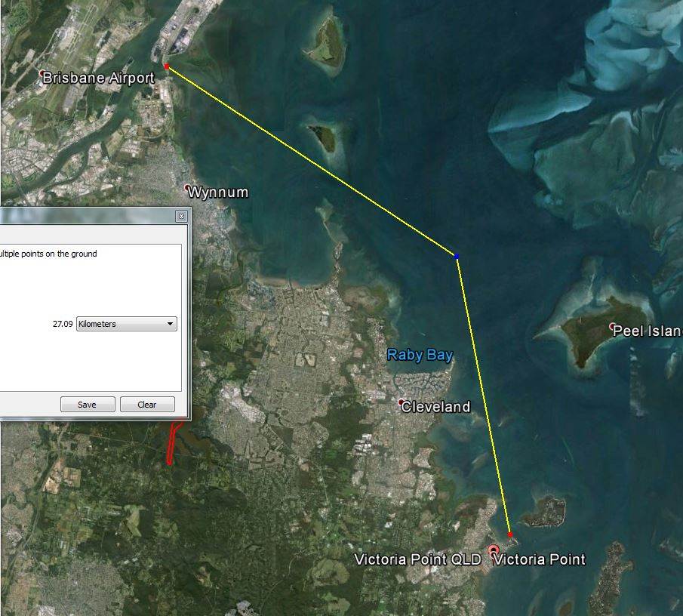Select the Wynnum place marker
This screenshot has height=616, width=683.
(x=188, y=187)
